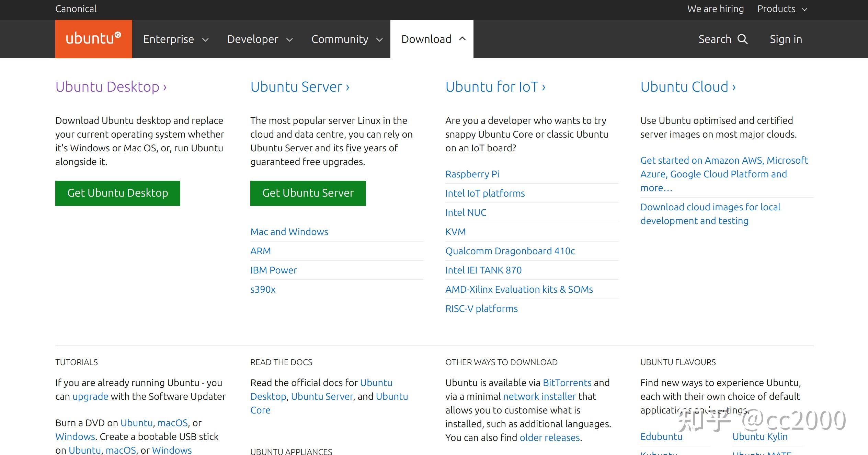Click Sign in
Screen dimensions: 868x455
(x=786, y=39)
